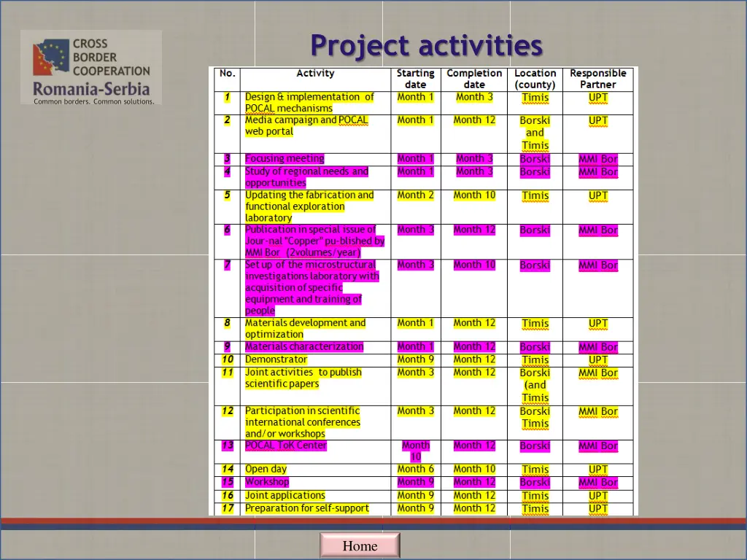Click 'Month 2' starting date in row 5

pyautogui.click(x=415, y=195)
